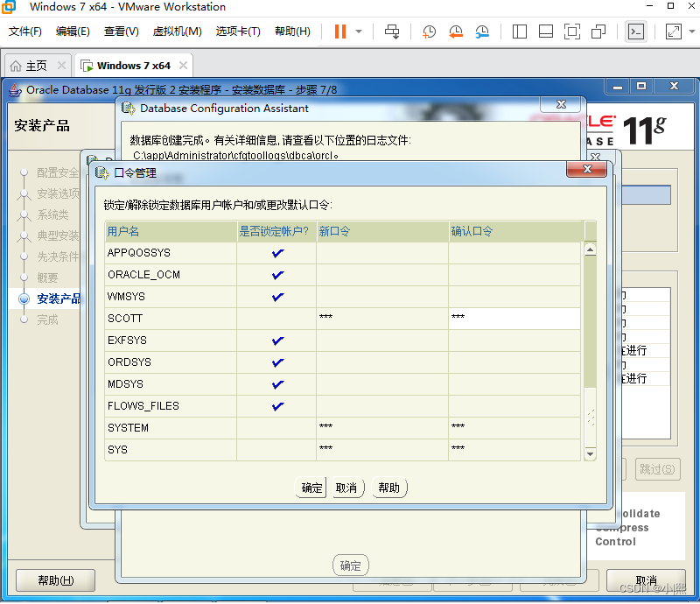Open the snapshot manager
The width and height of the screenshot is (700, 604).
click(x=482, y=32)
